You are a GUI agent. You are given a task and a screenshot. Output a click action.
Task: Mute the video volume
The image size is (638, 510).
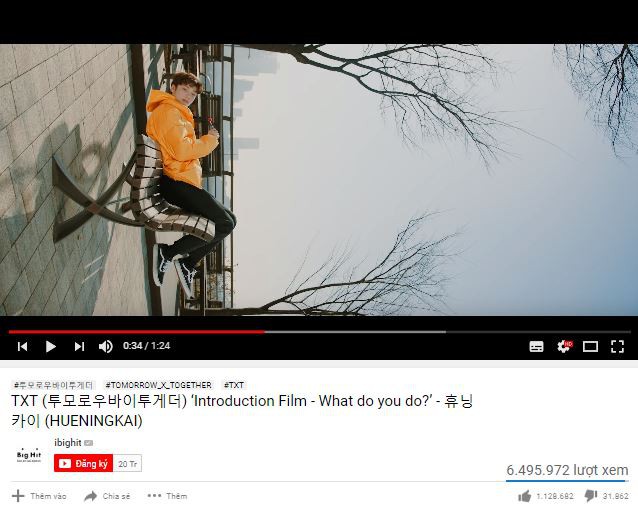106,346
